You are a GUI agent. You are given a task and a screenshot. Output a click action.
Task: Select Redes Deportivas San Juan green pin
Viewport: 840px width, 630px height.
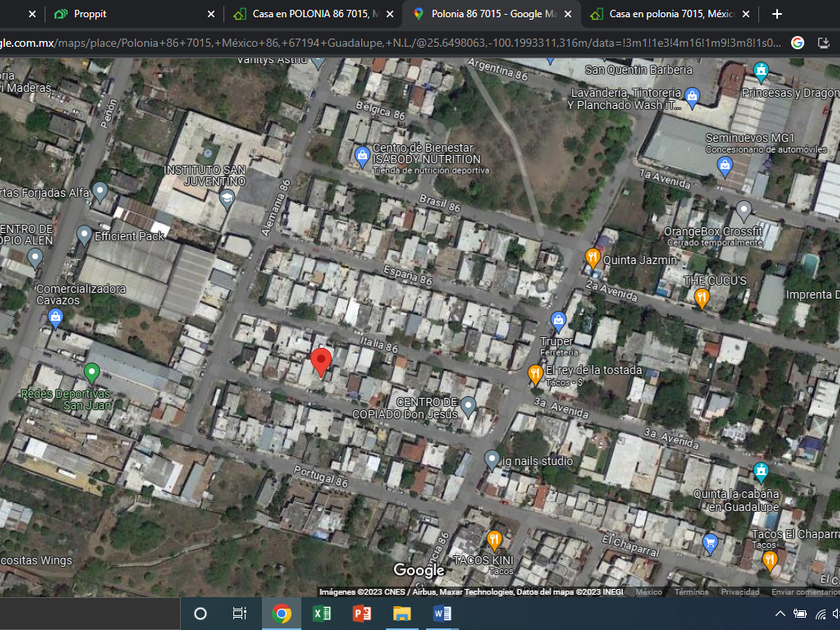pyautogui.click(x=92, y=373)
